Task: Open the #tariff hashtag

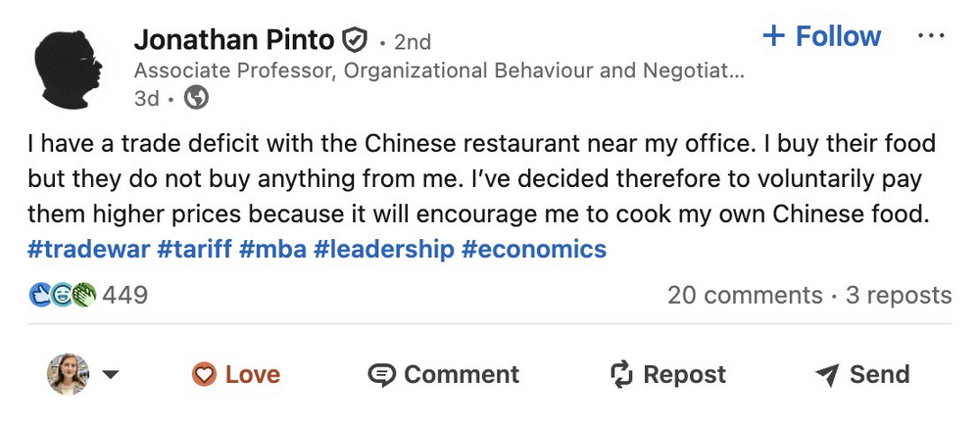Action: point(195,249)
